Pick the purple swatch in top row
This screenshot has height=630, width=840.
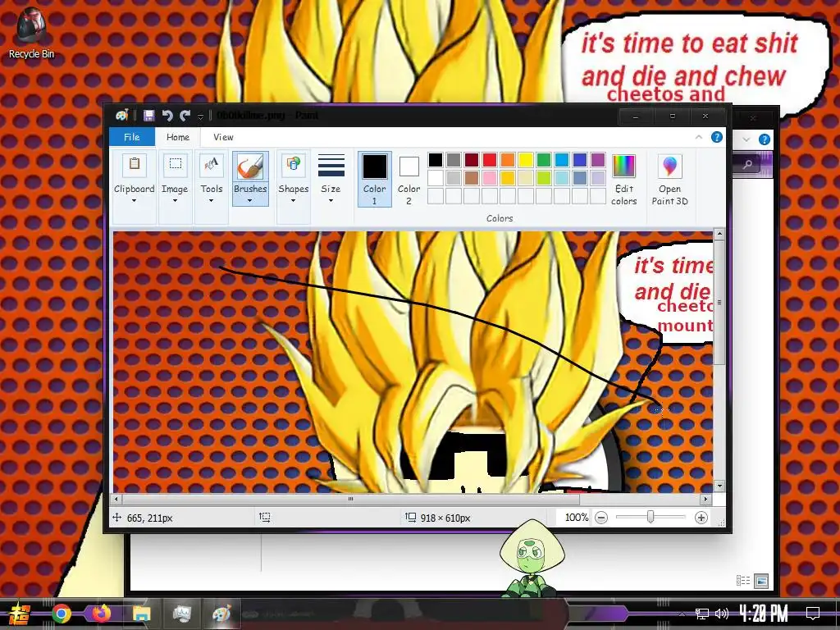(x=598, y=160)
